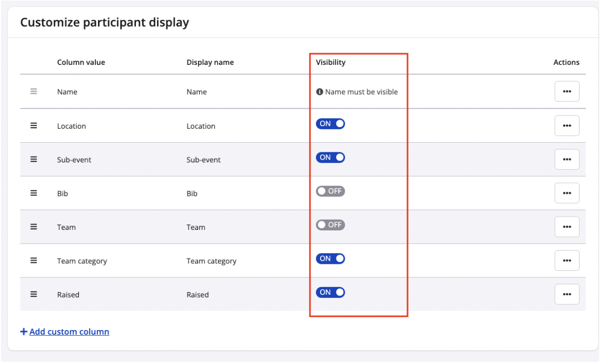This screenshot has width=603, height=364.
Task: Open the actions menu for Name row
Action: tap(566, 92)
